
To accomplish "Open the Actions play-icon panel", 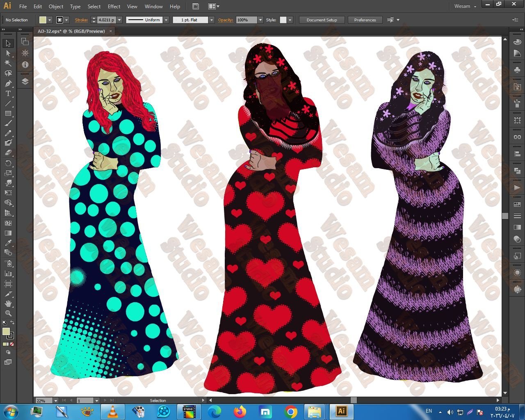I will tap(517, 187).
